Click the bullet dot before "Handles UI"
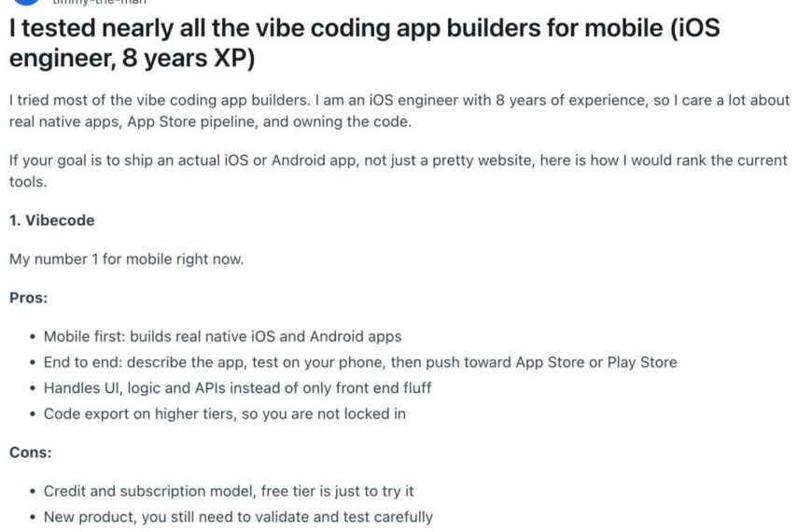Viewport: 812px width, 532px height. [x=34, y=387]
